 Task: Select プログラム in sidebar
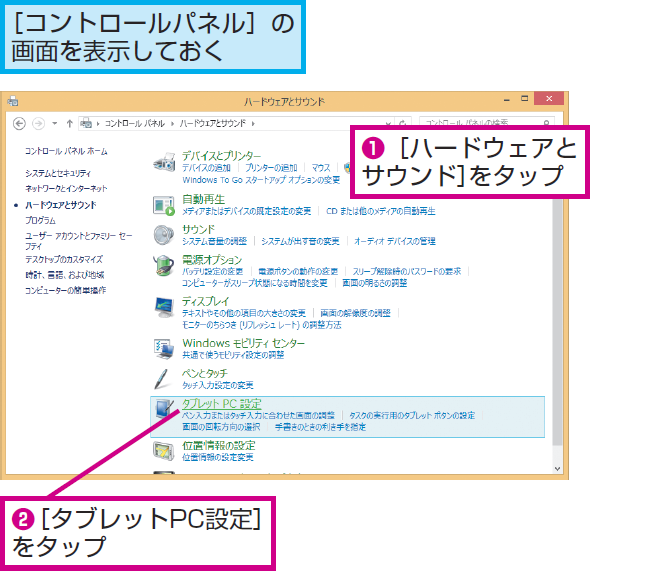[40, 220]
